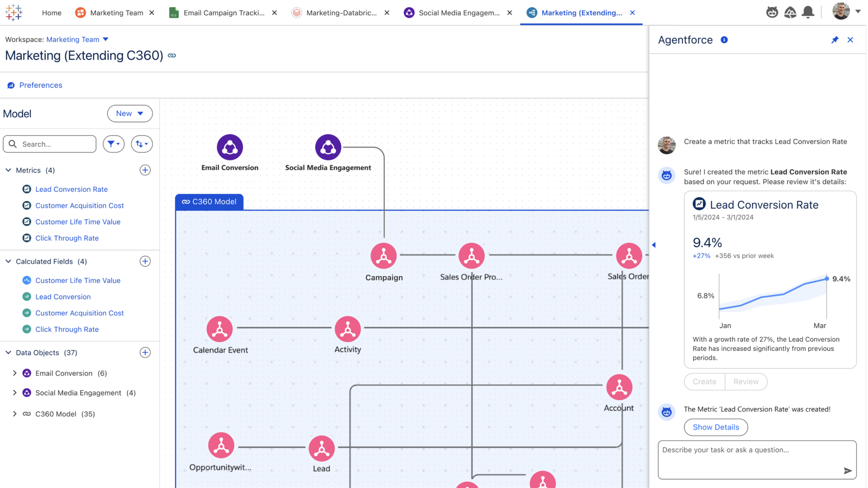Select the Campaign node on canvas
Viewport: 868px width, 488px height.
pyautogui.click(x=384, y=256)
